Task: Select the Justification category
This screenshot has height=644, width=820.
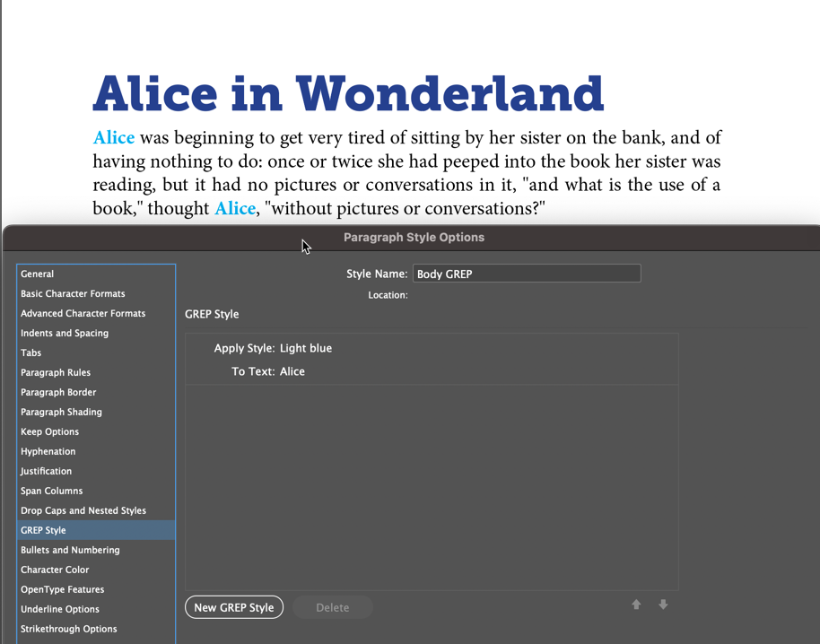Action: (x=96, y=471)
